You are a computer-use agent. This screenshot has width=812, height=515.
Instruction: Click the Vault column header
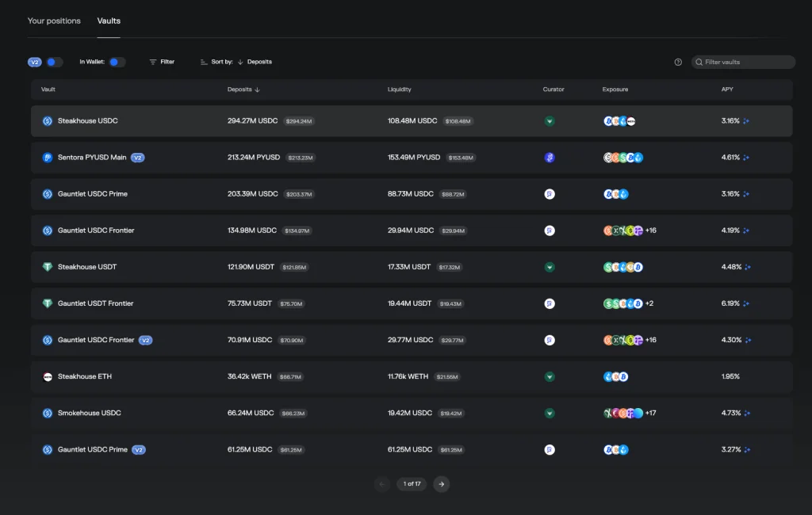(48, 90)
